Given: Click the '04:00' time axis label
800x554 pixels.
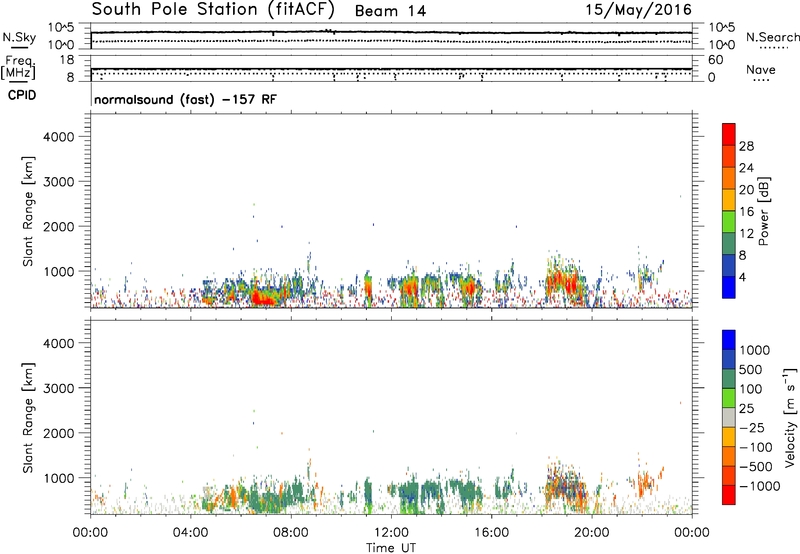Looking at the screenshot, I should (x=190, y=533).
